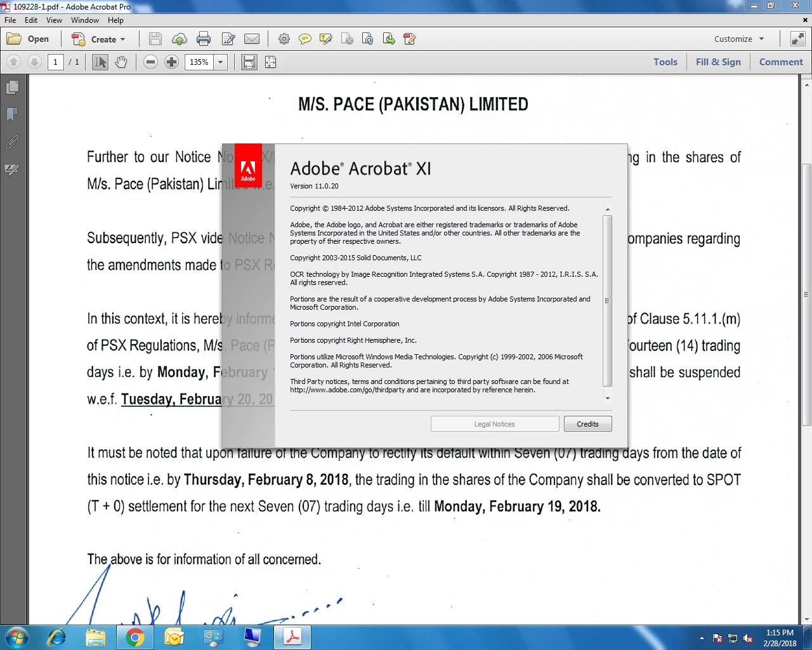Click the read mode expand icon

click(797, 39)
